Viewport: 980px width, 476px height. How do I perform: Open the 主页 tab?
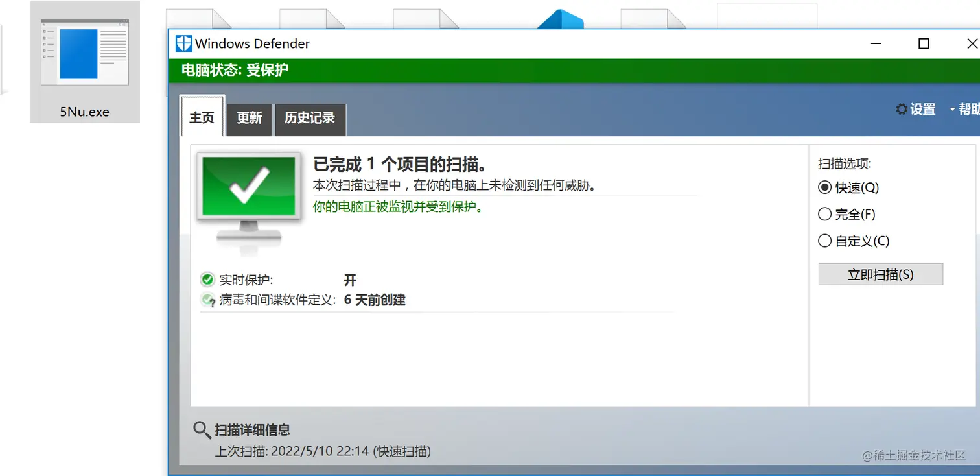point(202,117)
